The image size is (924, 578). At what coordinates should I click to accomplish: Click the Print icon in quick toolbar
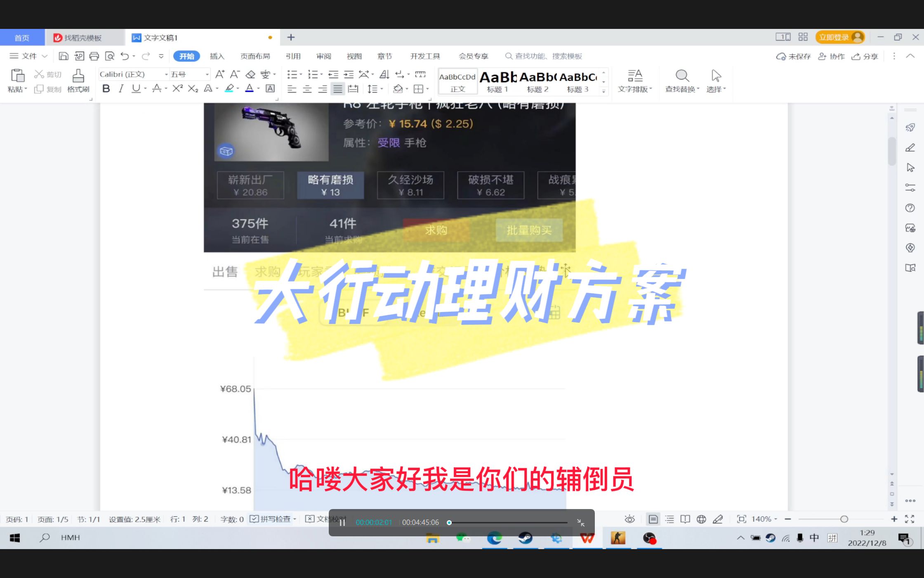tap(94, 56)
